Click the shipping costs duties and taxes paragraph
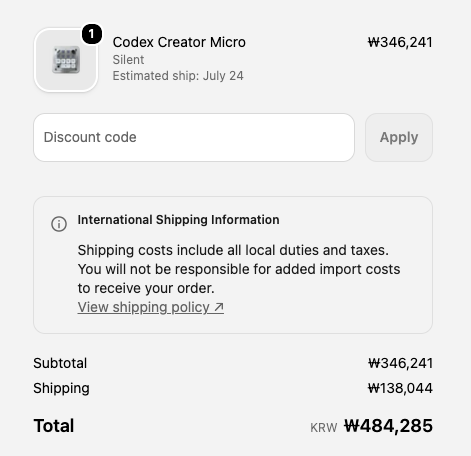 pos(239,269)
